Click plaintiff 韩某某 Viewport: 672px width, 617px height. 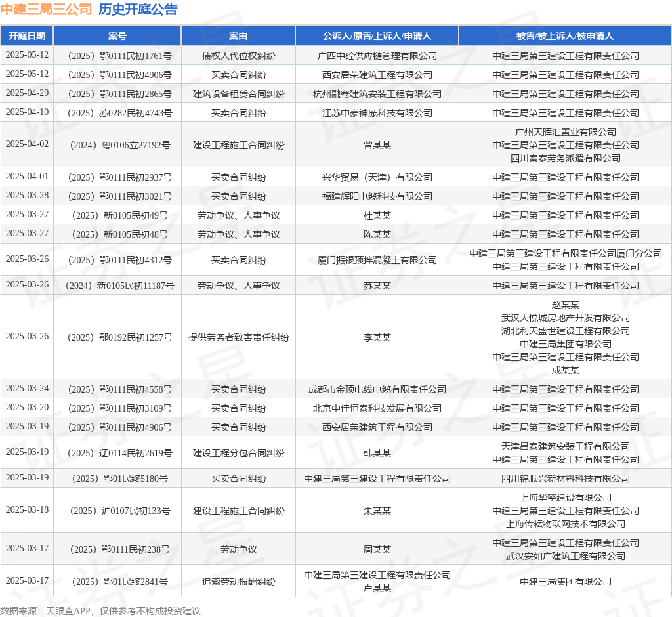(377, 453)
